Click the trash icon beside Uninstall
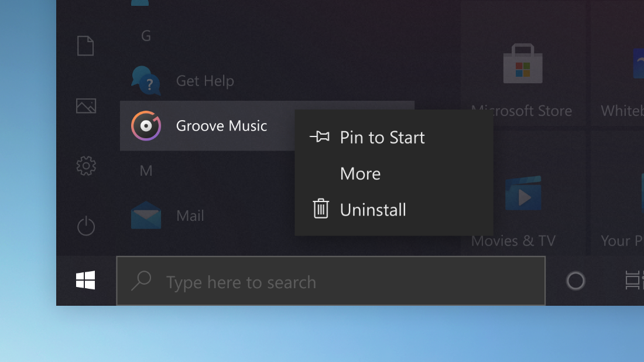Viewport: 644px width, 362px height. 321,209
